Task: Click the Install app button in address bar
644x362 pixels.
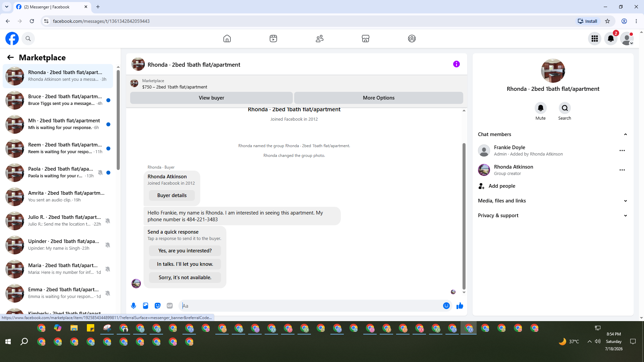Action: pos(587,21)
